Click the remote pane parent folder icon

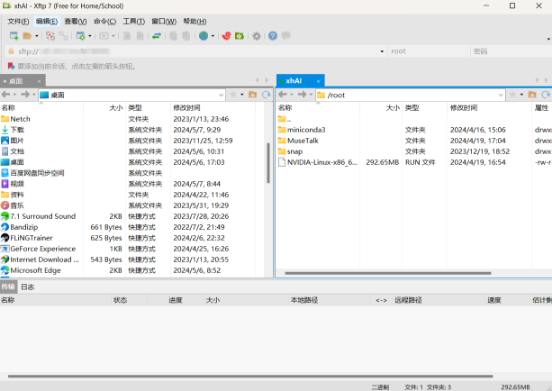[532, 94]
